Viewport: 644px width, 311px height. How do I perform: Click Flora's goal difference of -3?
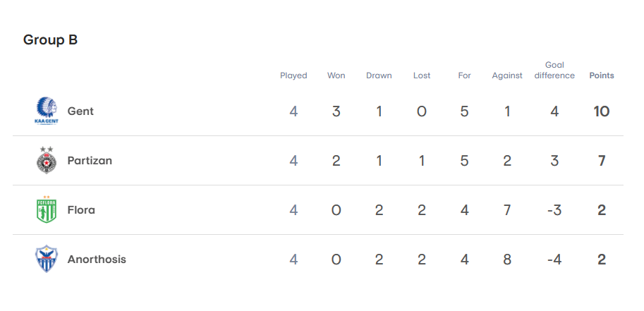click(554, 210)
